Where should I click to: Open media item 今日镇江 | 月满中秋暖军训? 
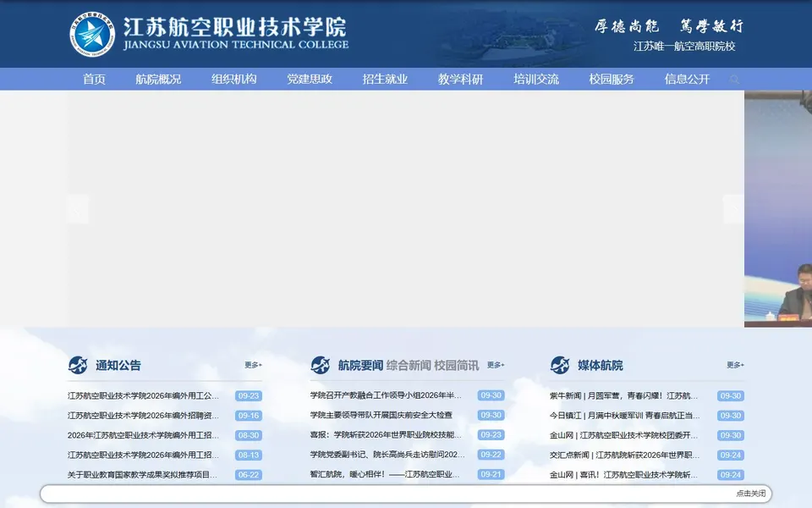(x=624, y=415)
